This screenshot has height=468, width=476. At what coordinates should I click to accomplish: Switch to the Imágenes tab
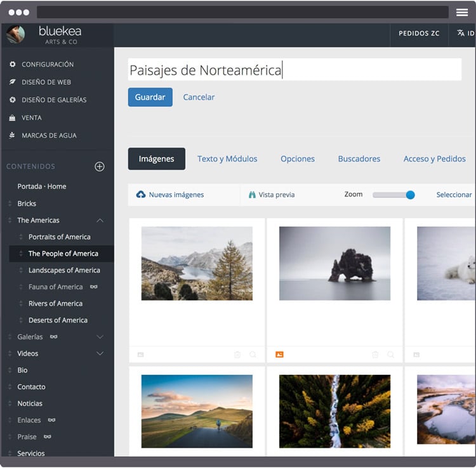[157, 159]
